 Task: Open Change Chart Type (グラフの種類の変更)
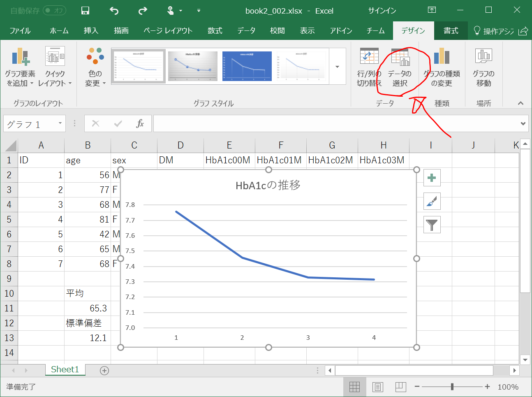pyautogui.click(x=442, y=67)
